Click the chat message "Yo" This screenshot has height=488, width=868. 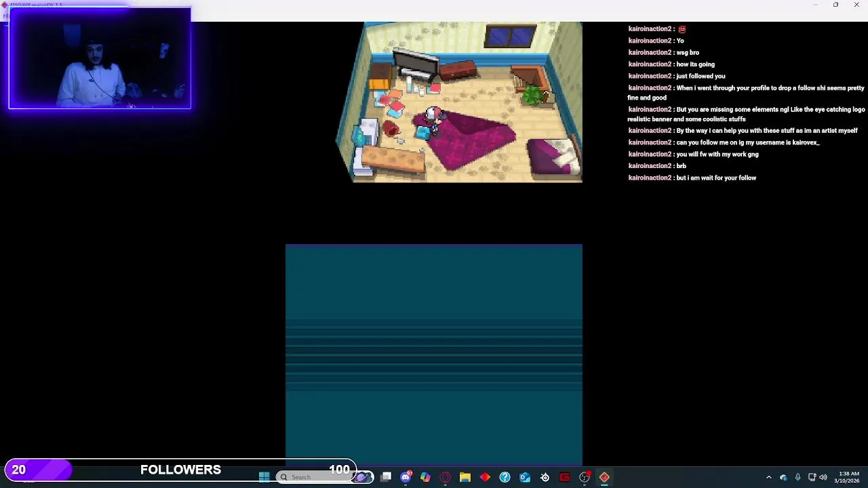pos(680,41)
